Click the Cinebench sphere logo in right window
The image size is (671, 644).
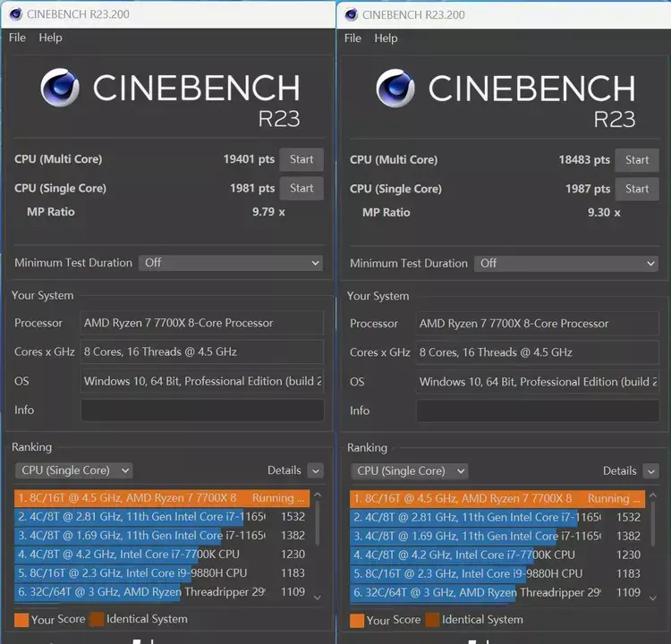point(395,89)
